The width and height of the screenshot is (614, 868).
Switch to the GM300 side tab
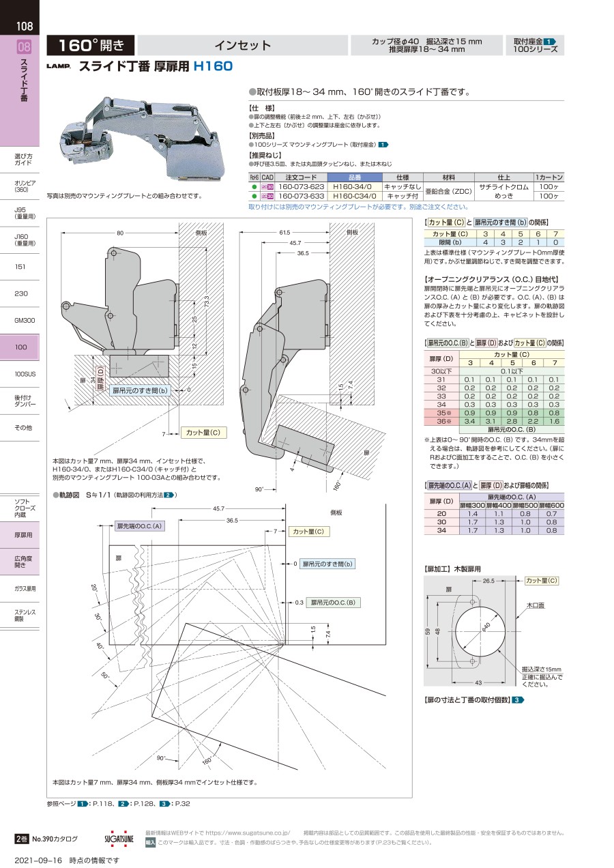(23, 320)
